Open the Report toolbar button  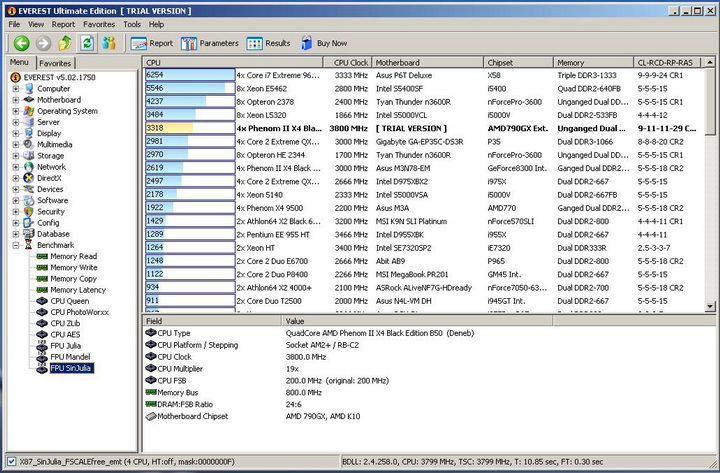[x=152, y=43]
